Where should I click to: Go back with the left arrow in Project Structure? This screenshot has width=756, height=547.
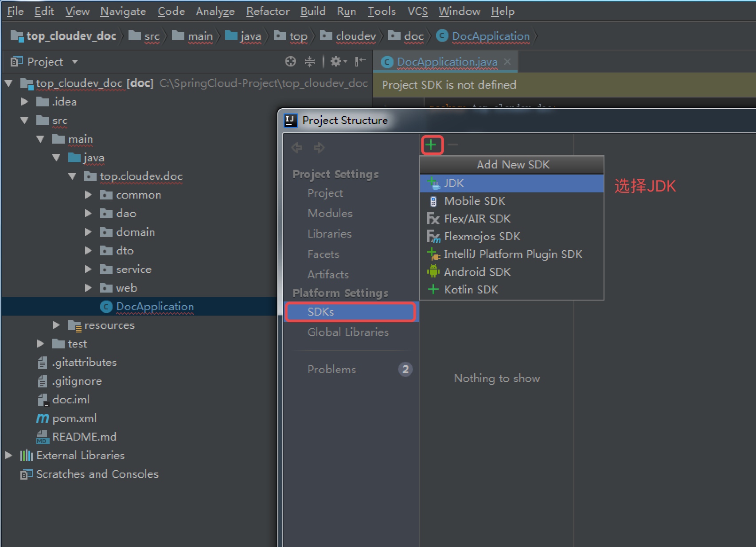[297, 147]
